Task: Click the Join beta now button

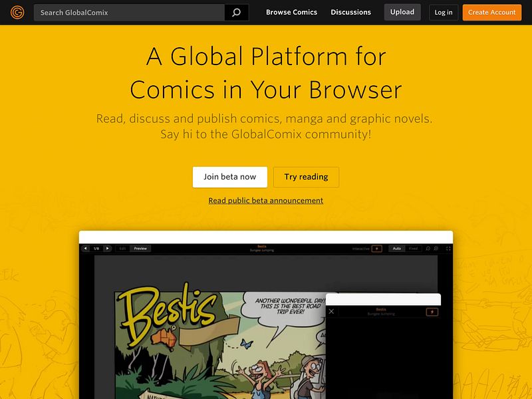Action: [229, 177]
